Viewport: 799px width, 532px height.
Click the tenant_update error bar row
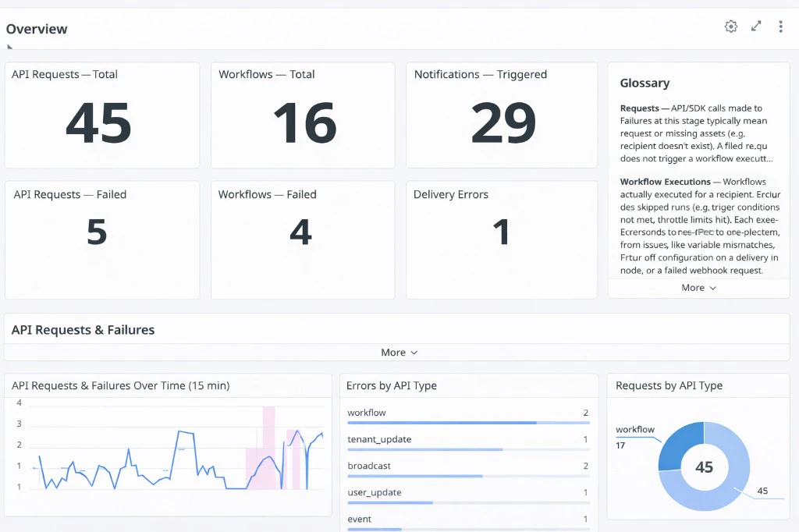pos(468,442)
